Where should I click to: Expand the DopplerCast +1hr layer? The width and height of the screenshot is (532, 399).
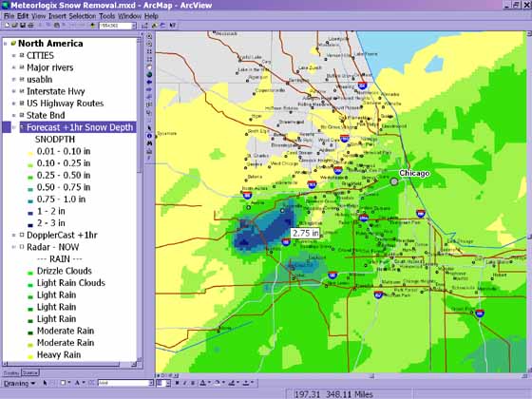[14, 235]
